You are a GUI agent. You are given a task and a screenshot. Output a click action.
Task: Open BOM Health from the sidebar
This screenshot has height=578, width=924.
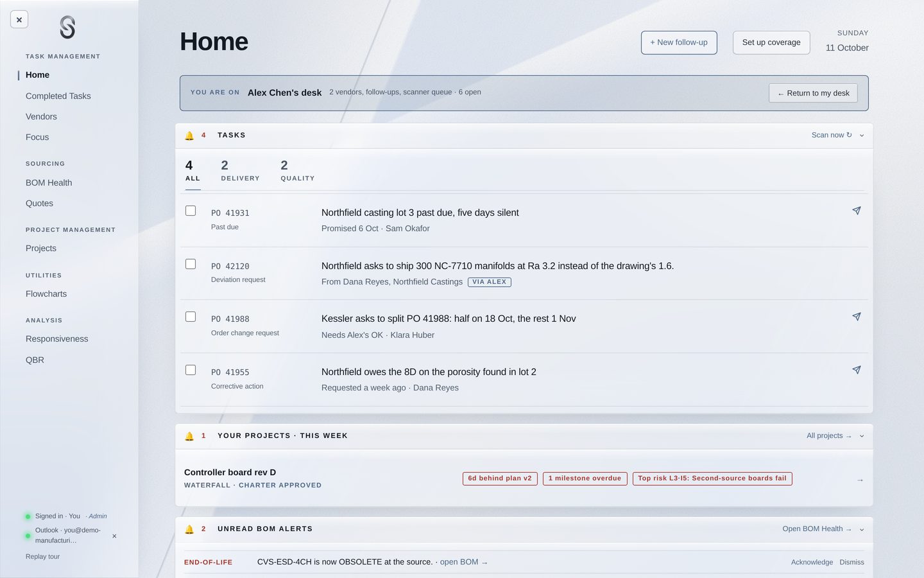click(x=49, y=182)
